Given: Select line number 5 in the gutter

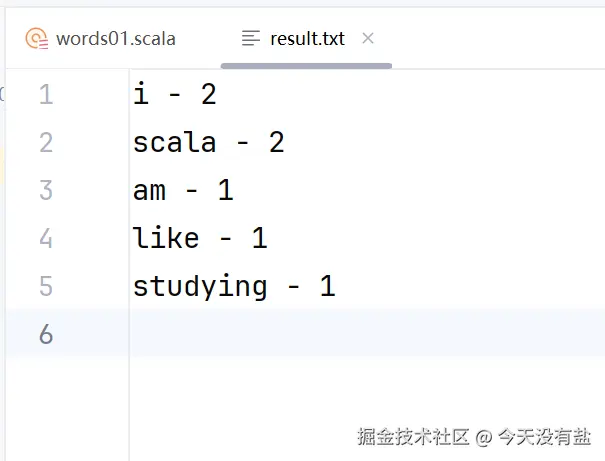Looking at the screenshot, I should (x=46, y=286).
